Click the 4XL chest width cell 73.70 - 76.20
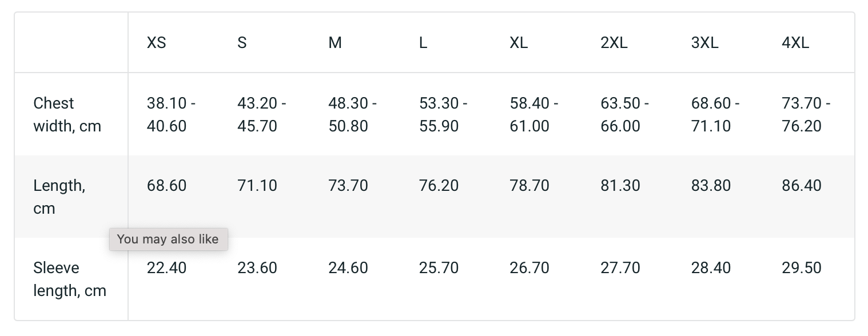Image resolution: width=868 pixels, height=336 pixels. (806, 114)
